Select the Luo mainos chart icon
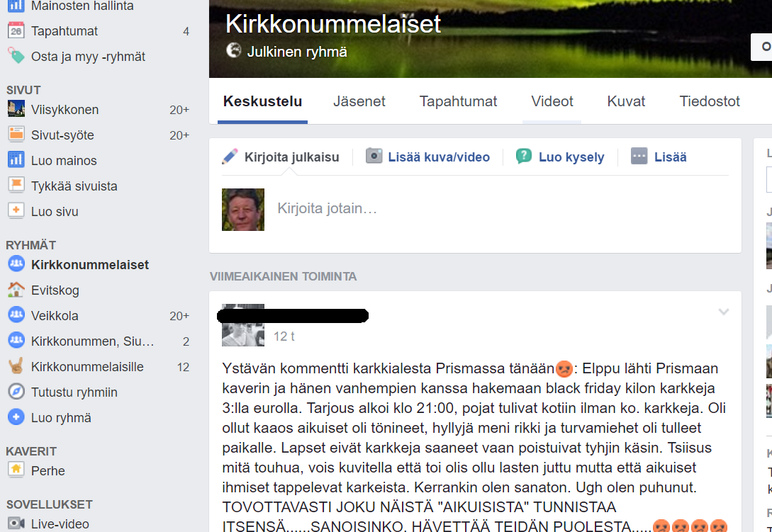Viewport: 772px width, 532px height. click(16, 160)
